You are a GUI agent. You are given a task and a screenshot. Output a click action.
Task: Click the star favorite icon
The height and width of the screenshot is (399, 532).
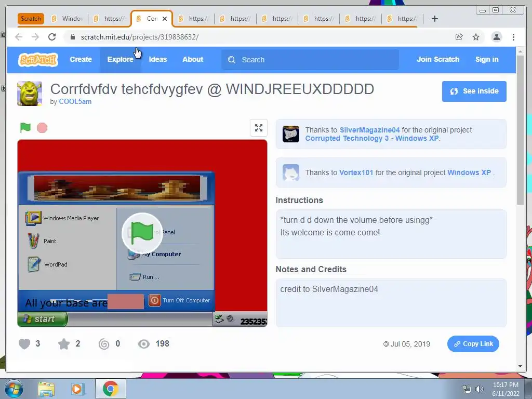(64, 344)
